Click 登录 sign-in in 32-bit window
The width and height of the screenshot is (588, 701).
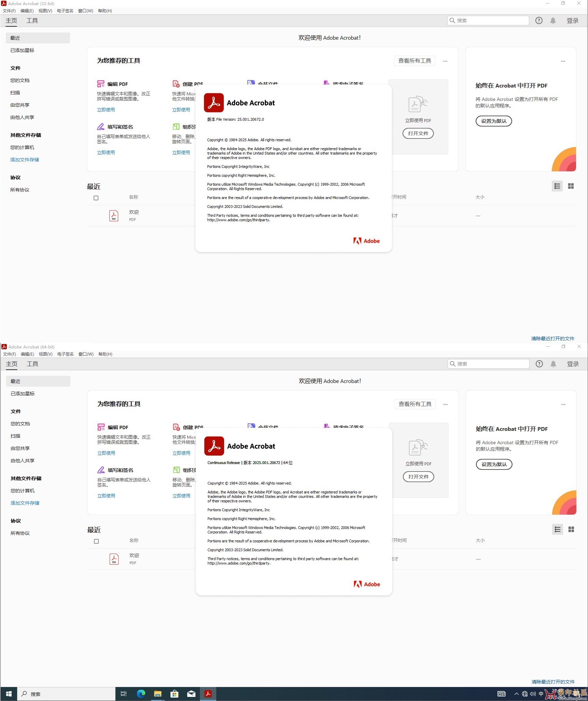coord(572,21)
